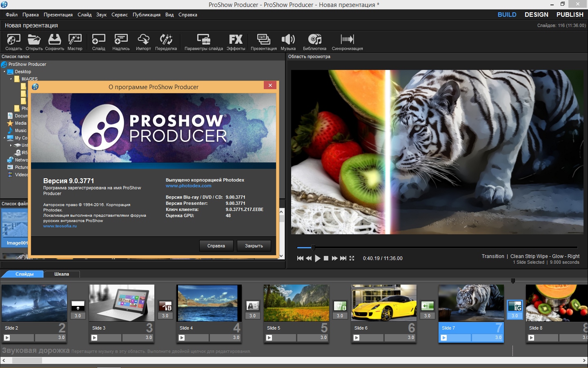Select the Slide 5 landscape thumbnail
The width and height of the screenshot is (588, 368).
pos(296,303)
